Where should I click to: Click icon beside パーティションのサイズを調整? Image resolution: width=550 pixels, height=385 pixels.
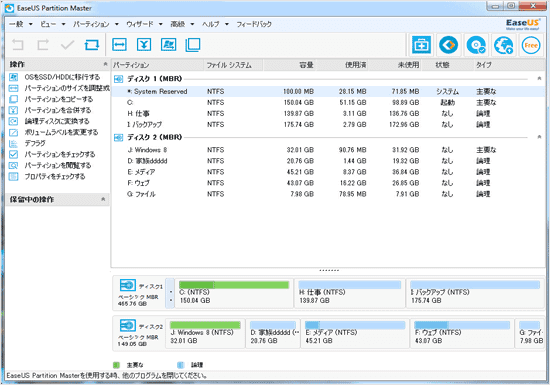pos(13,88)
